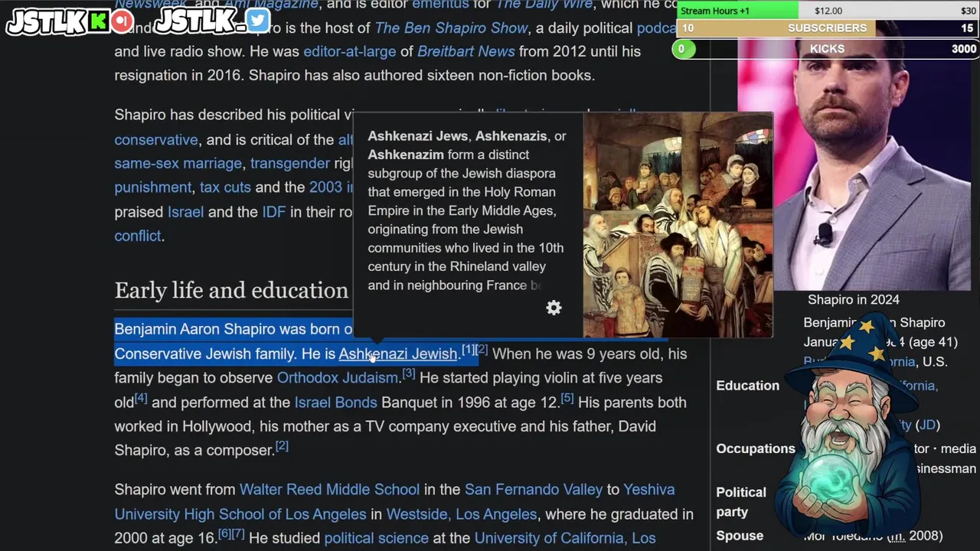
Task: Click the Twitter bird icon in overlay
Action: point(258,21)
